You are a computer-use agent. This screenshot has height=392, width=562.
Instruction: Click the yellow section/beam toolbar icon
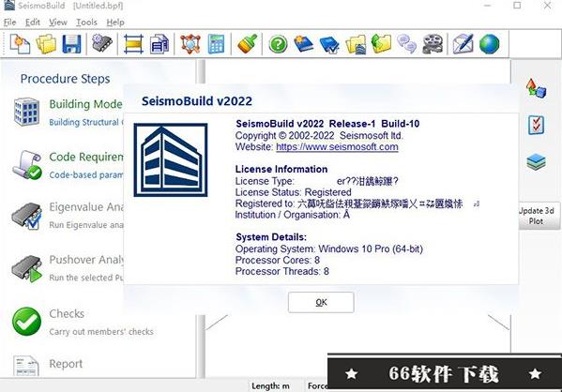133,44
